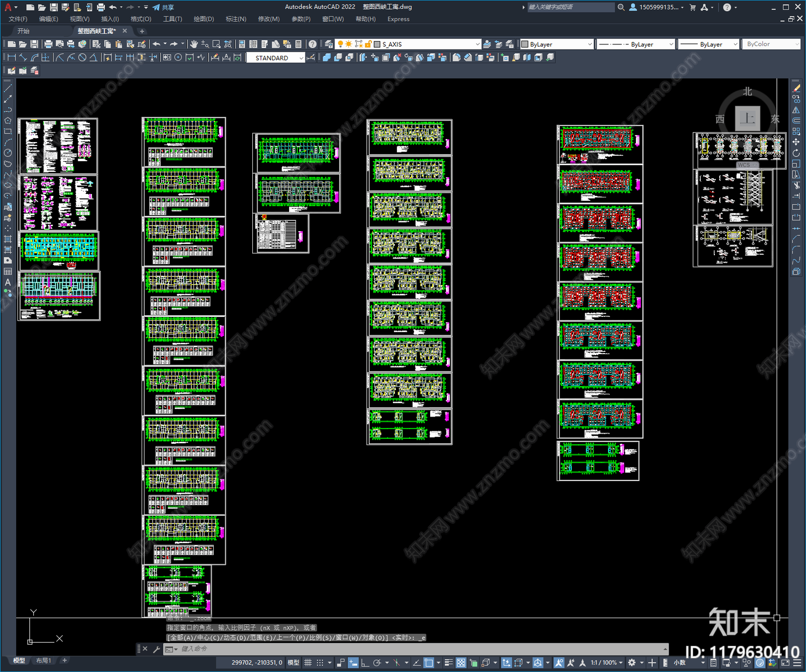Open the 文件(F) menu

pyautogui.click(x=18, y=19)
